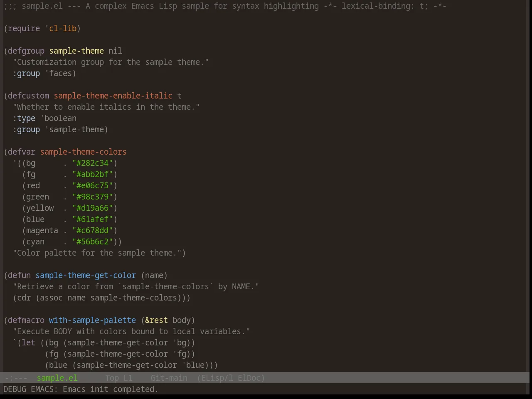This screenshot has width=532, height=399.
Task: Click the -:--- buffer status flags
Action: tap(16, 378)
